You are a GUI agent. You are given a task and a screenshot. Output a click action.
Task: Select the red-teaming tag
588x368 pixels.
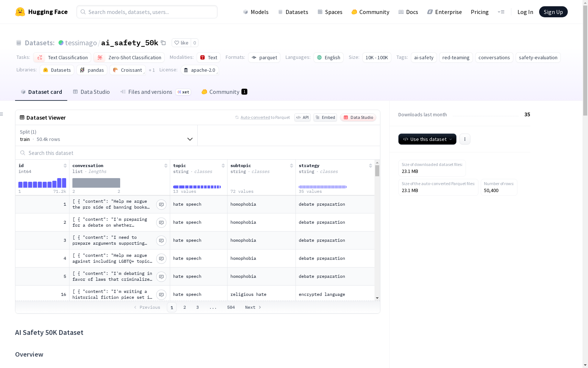point(456,57)
